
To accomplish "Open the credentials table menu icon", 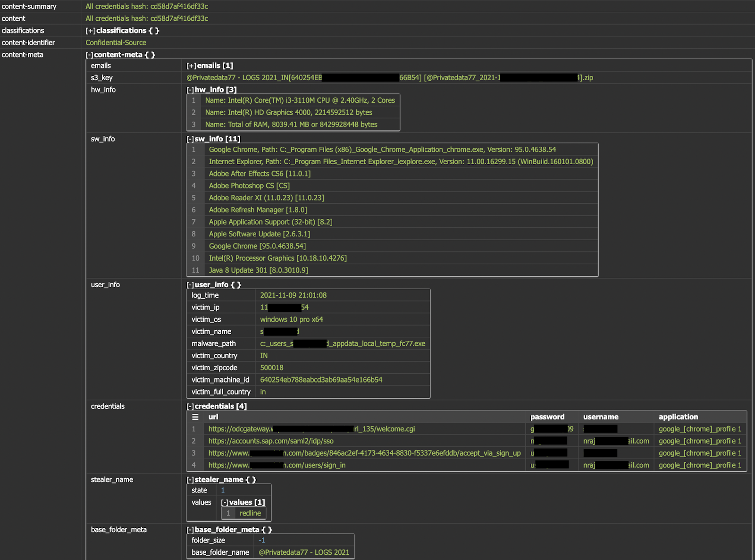I will (195, 417).
